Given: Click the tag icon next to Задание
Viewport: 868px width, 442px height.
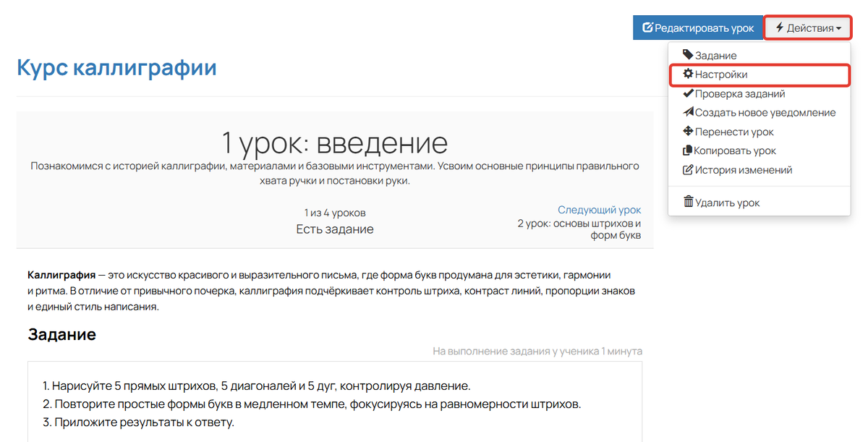Looking at the screenshot, I should (x=688, y=54).
